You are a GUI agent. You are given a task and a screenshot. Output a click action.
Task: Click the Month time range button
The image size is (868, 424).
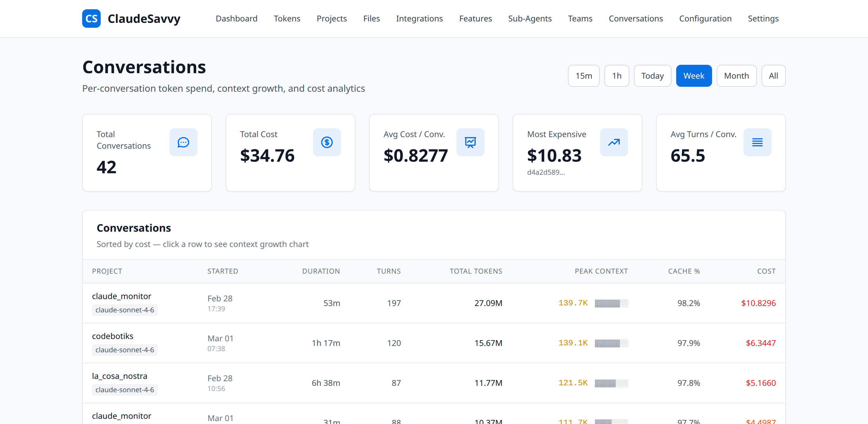click(x=737, y=75)
